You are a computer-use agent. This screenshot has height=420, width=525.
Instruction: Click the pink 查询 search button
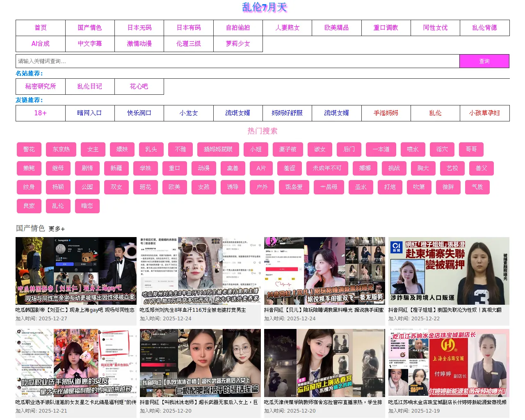click(484, 61)
